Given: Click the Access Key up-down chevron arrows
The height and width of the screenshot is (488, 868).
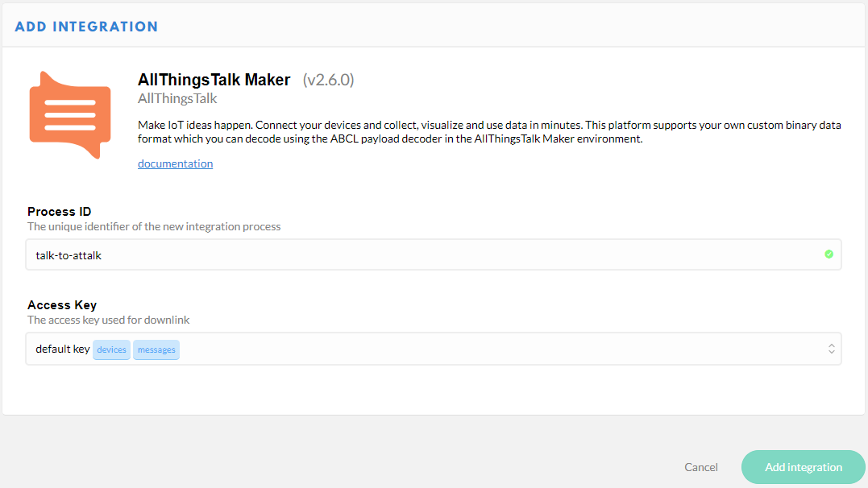Looking at the screenshot, I should [831, 349].
